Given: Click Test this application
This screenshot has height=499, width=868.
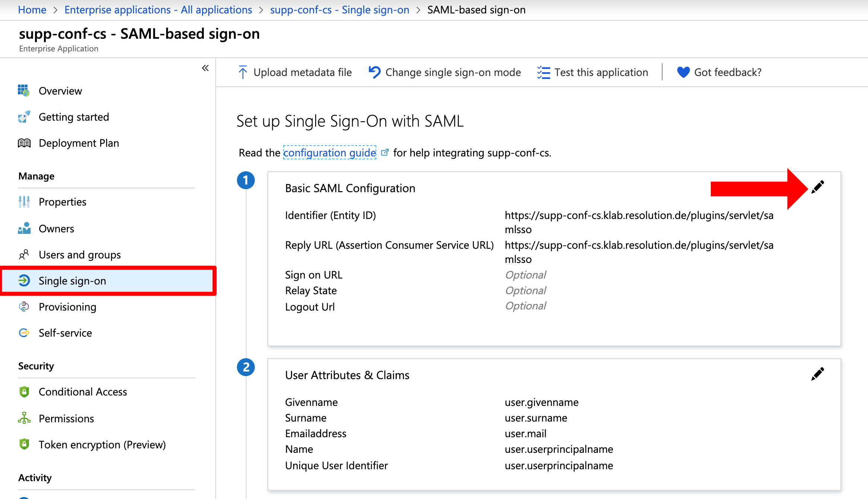Looking at the screenshot, I should pyautogui.click(x=601, y=72).
